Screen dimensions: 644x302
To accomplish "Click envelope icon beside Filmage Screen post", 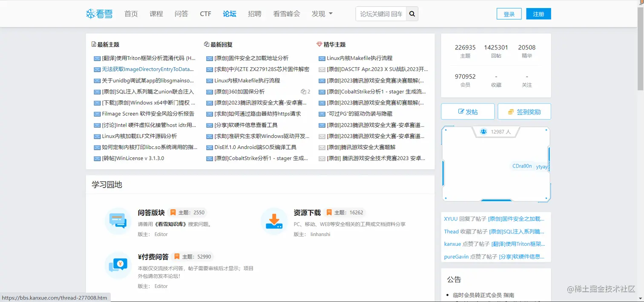I will [x=97, y=114].
